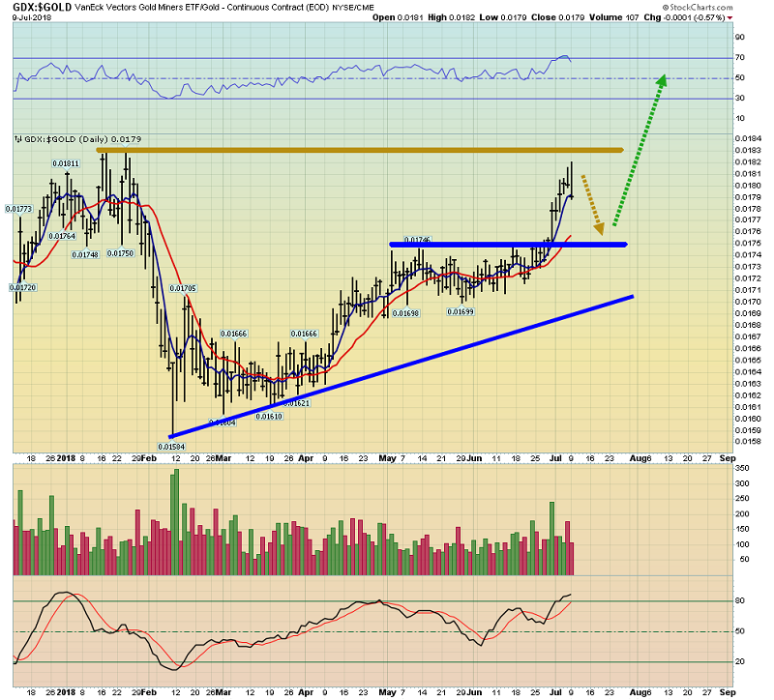Click the High 0.0182 value
774x700 pixels.
tap(451, 17)
